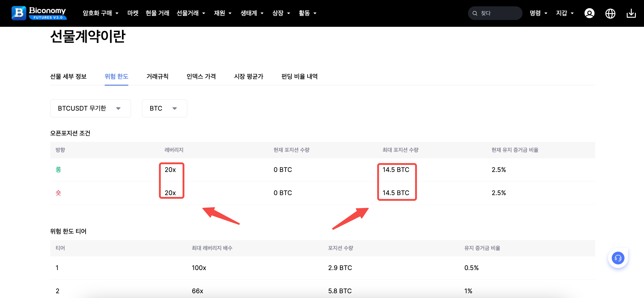Click the 20x leverage in the 숏 row

click(x=170, y=193)
